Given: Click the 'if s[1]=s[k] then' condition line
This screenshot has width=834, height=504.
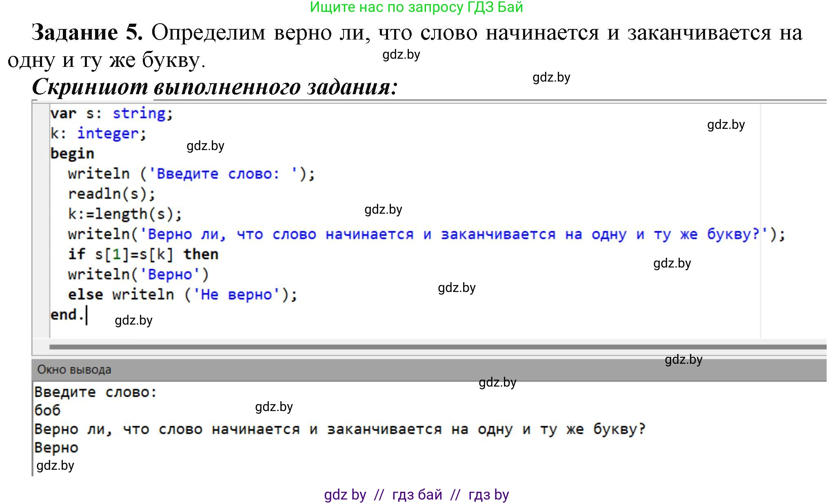Looking at the screenshot, I should pyautogui.click(x=143, y=254).
